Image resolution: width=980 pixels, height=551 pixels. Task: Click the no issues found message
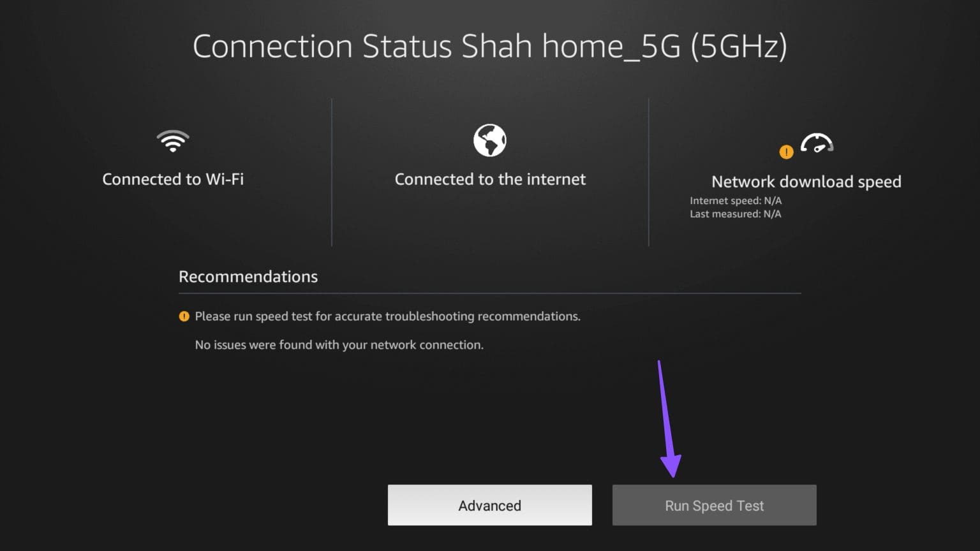pyautogui.click(x=339, y=344)
